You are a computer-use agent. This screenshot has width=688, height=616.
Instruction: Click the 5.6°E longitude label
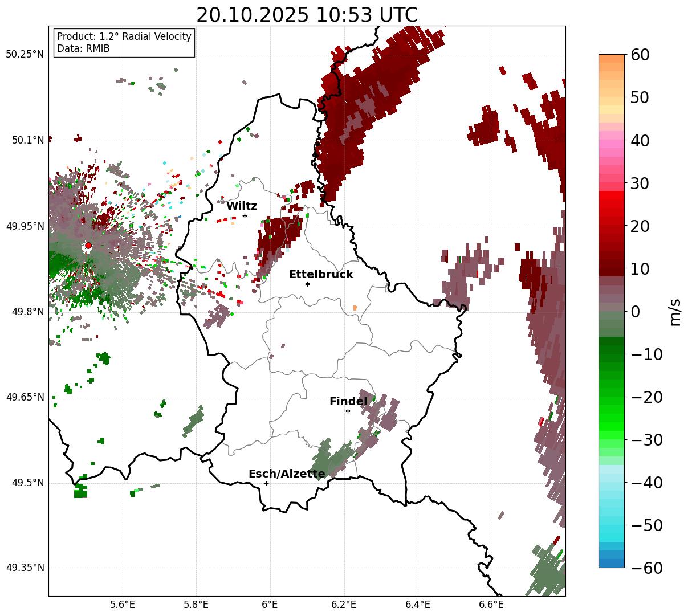[x=123, y=605]
